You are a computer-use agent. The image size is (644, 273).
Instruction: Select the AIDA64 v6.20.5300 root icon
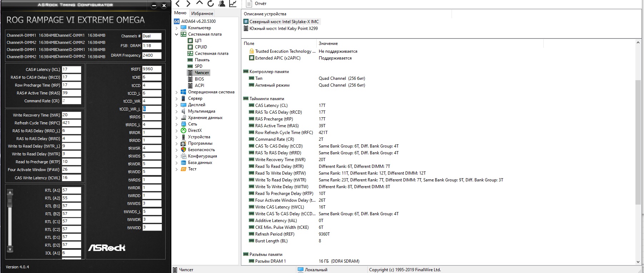click(177, 21)
